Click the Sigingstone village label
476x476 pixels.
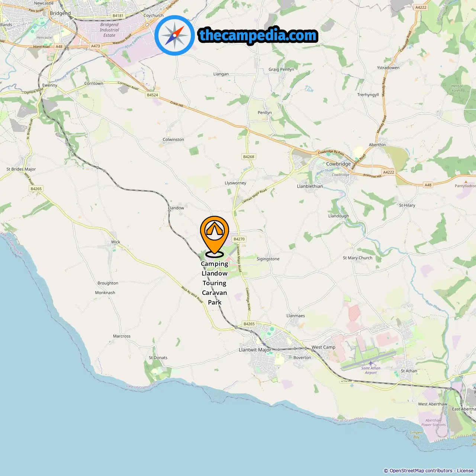pos(268,259)
